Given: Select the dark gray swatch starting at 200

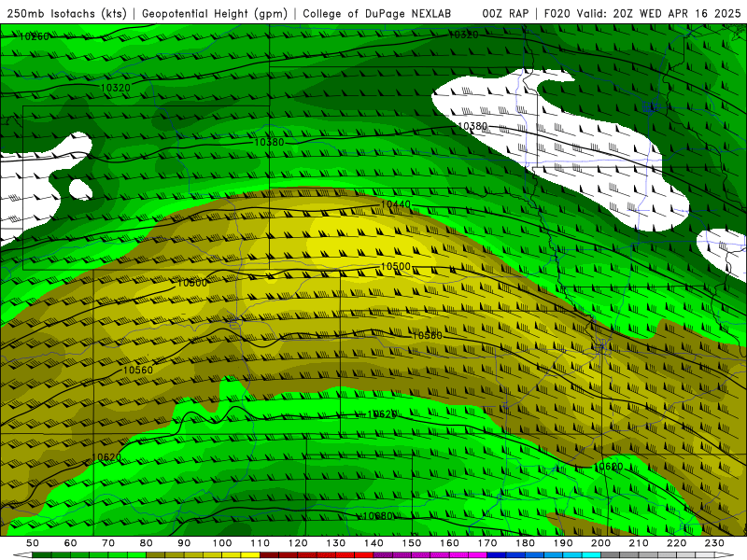Looking at the screenshot, I should [611, 555].
